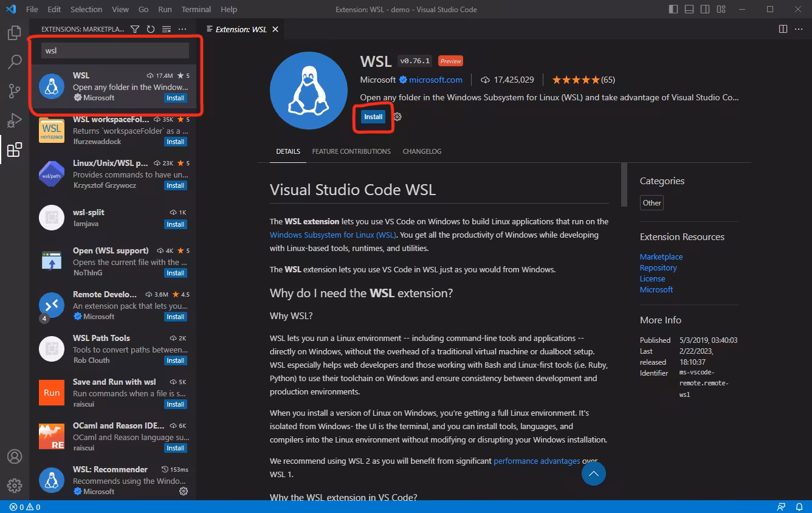
Task: Open the feedback icon in the status bar
Action: pos(782,507)
